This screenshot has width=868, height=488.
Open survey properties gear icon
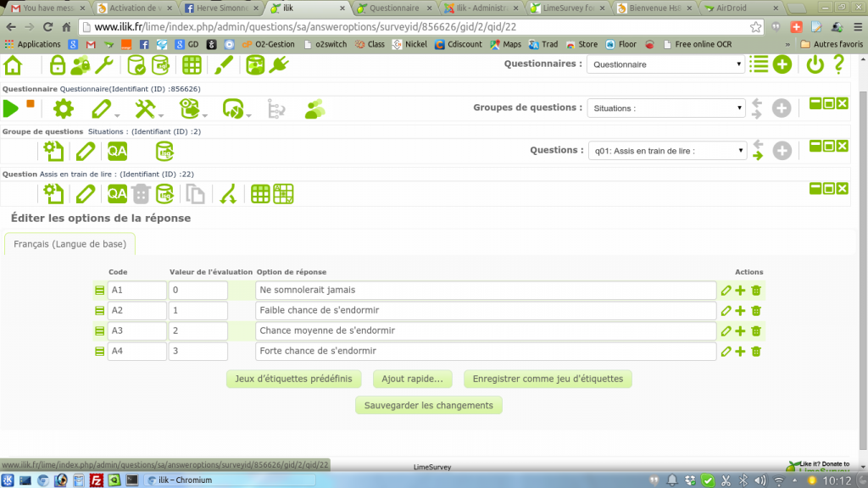click(x=63, y=109)
